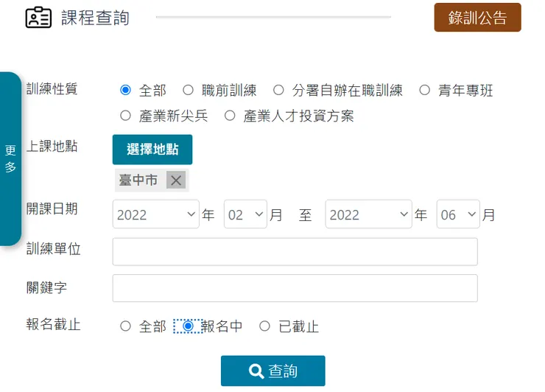Expand the end year dropdown
The width and height of the screenshot is (545, 392).
tap(368, 214)
